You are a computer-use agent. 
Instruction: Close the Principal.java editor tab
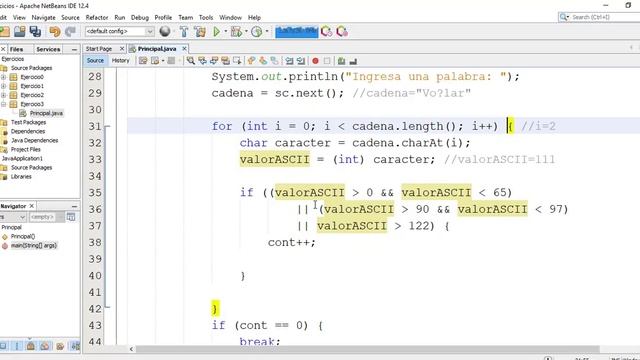(184, 49)
